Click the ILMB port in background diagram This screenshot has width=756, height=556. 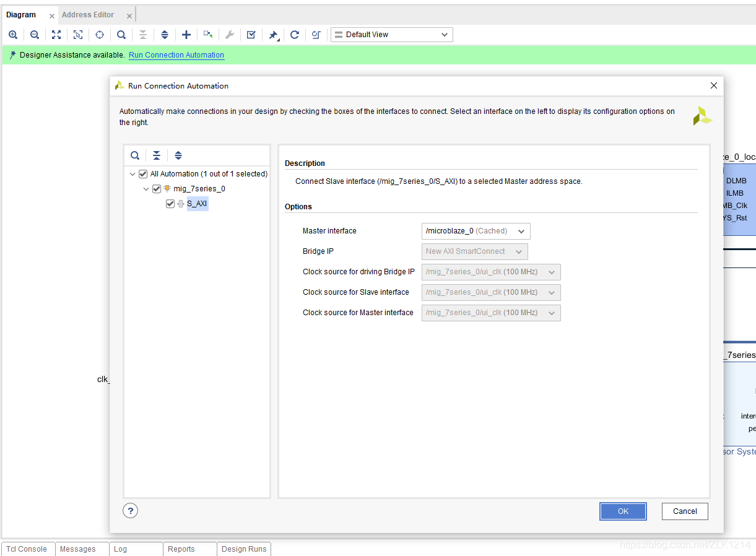click(735, 193)
